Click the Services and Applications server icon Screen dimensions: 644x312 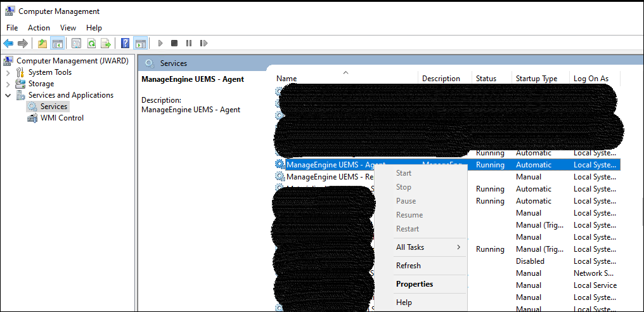(x=20, y=95)
